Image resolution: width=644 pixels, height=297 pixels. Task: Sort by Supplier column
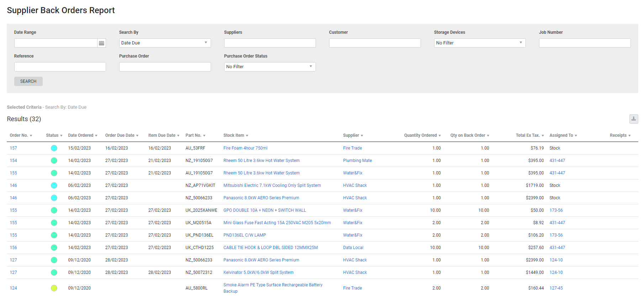click(x=353, y=135)
